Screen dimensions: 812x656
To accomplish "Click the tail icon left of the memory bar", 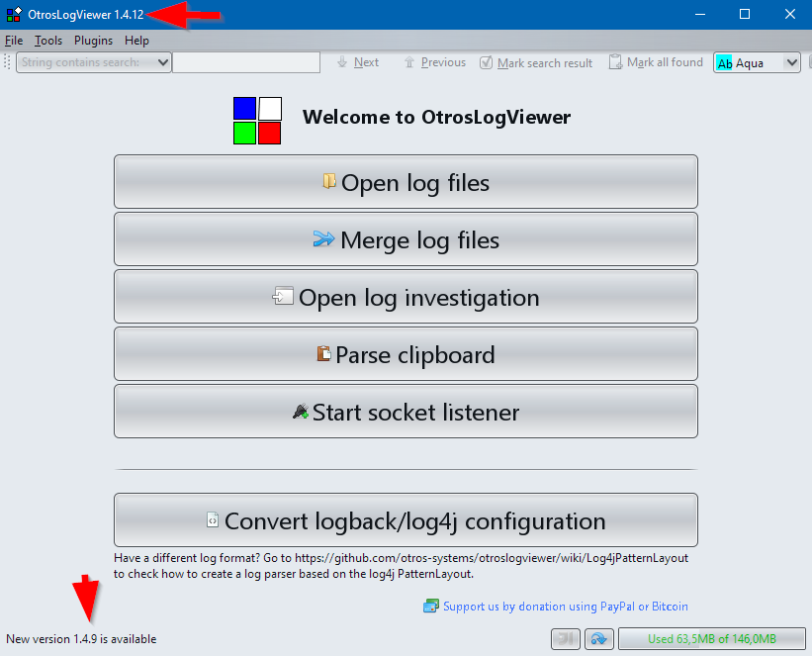I will tap(565, 638).
